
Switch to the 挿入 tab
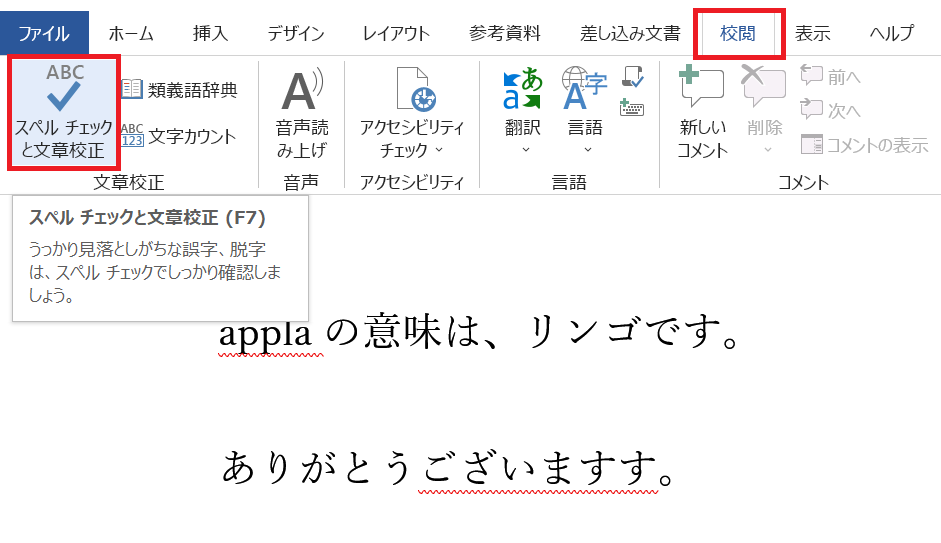pos(211,33)
